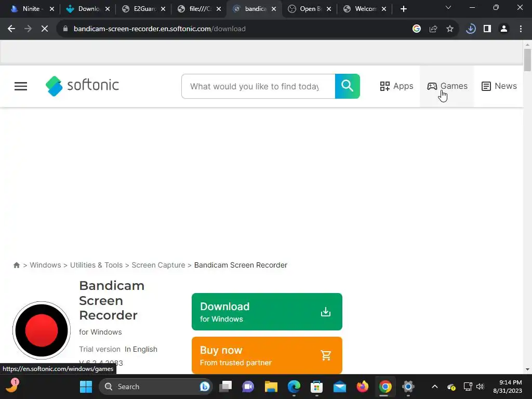Click the page vertical scrollbar thumb
Viewport: 532px width, 399px height.
point(527,60)
